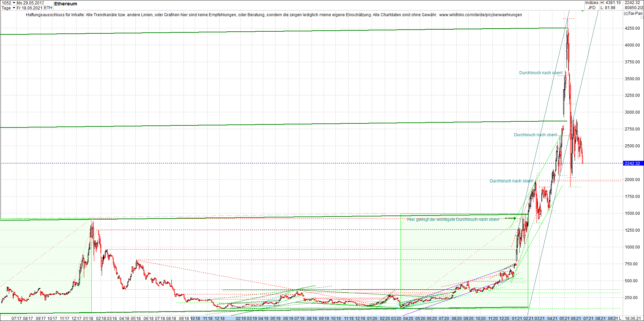Click the Indizes label in header
644x321 pixels.
click(591, 3)
